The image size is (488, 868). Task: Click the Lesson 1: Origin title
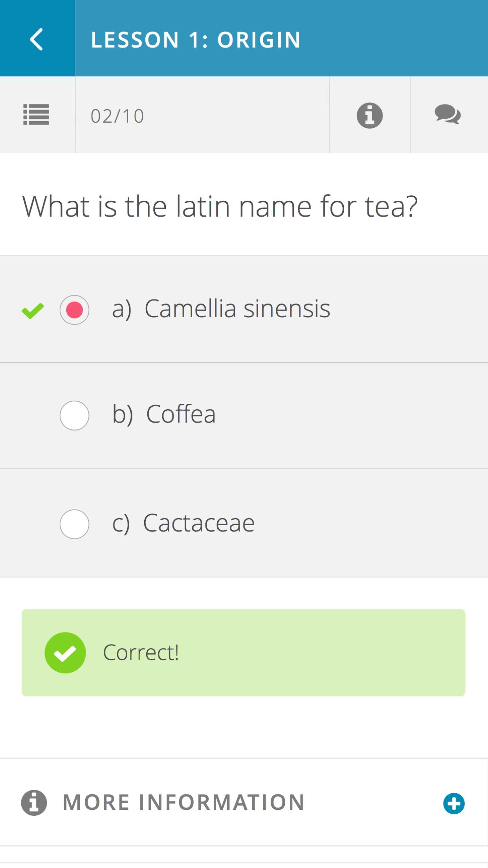point(196,40)
